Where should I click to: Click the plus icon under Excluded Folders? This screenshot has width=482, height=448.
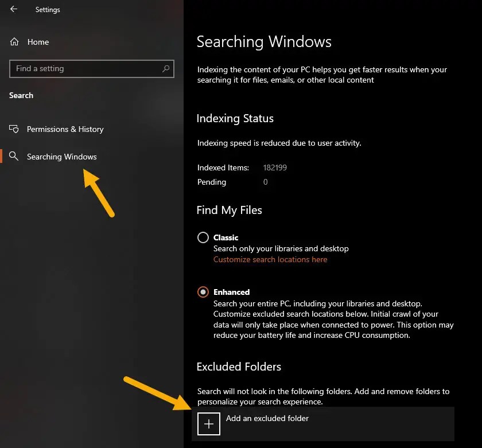point(209,424)
